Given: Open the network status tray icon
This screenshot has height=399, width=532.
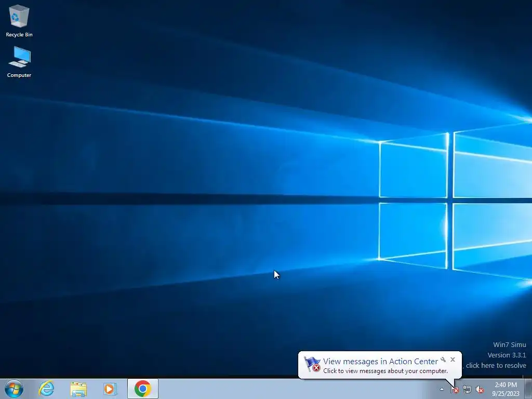Looking at the screenshot, I should click(467, 390).
